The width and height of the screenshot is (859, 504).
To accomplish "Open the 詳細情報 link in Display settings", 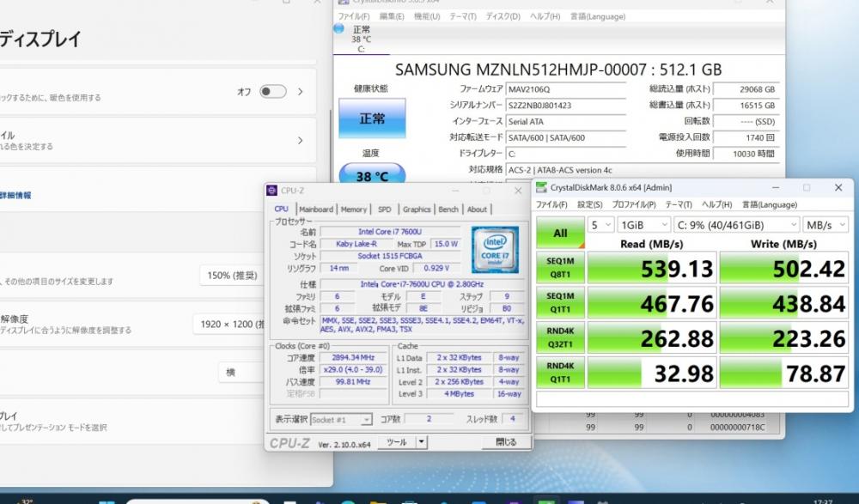I will tap(15, 195).
